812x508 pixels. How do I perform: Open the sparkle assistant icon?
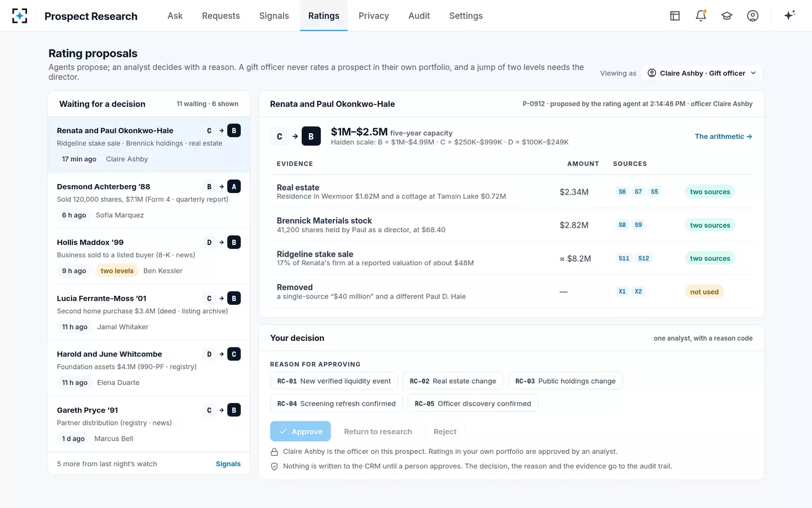tap(789, 15)
